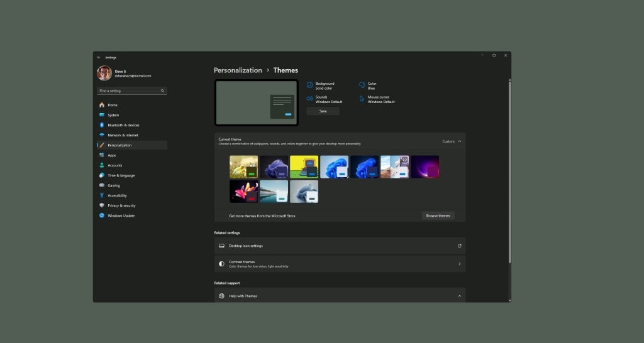Select the colorful flower on black theme
644x343 pixels.
(x=243, y=192)
